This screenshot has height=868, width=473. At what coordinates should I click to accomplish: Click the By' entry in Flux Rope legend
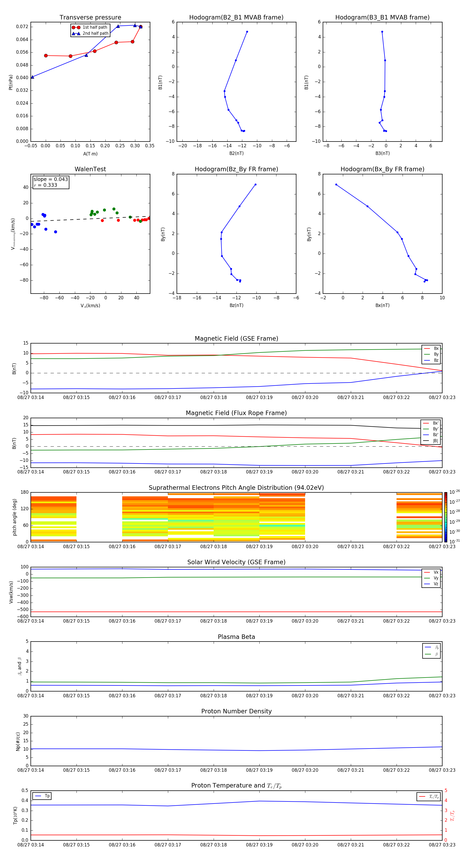coord(431,429)
